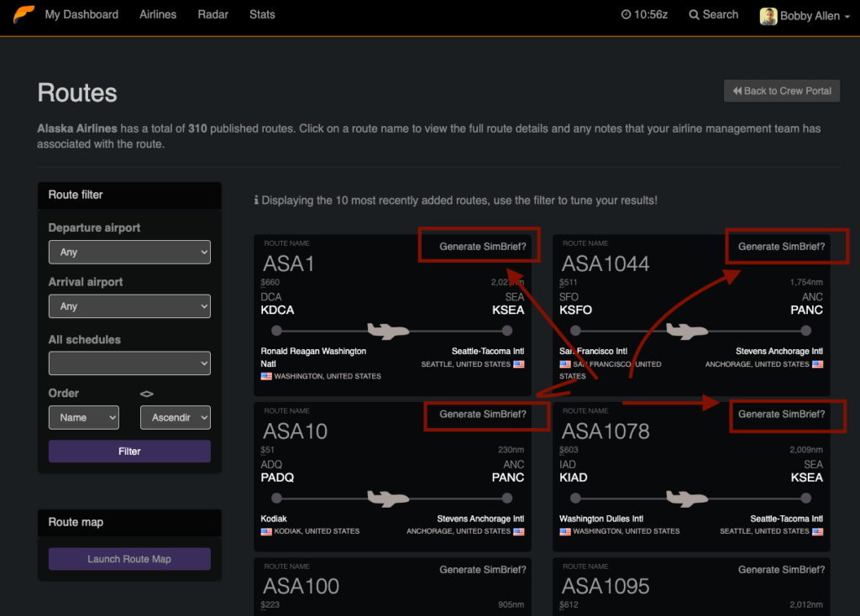Click Generate SimBrief for route ASA1044
This screenshot has height=616, width=860.
(782, 247)
